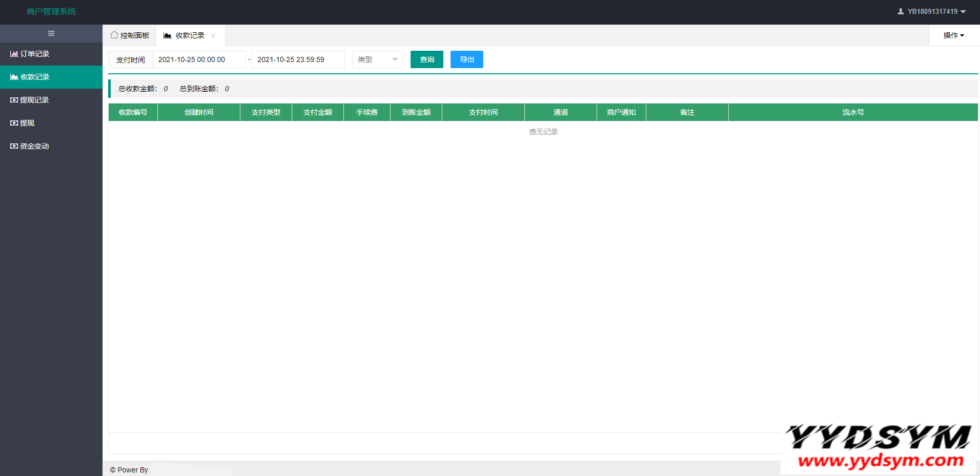Open the 类型 dropdown filter
Screen dimensions: 980x476
377,59
